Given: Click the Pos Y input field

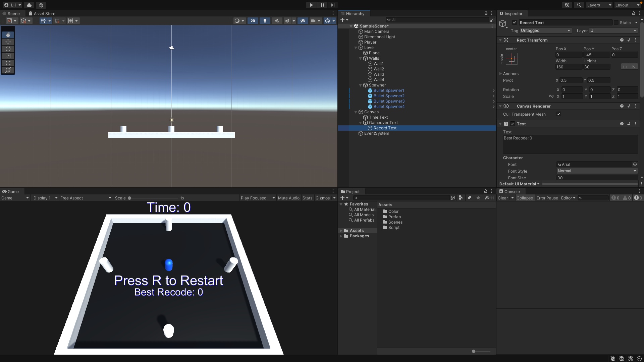Looking at the screenshot, I should (596, 55).
